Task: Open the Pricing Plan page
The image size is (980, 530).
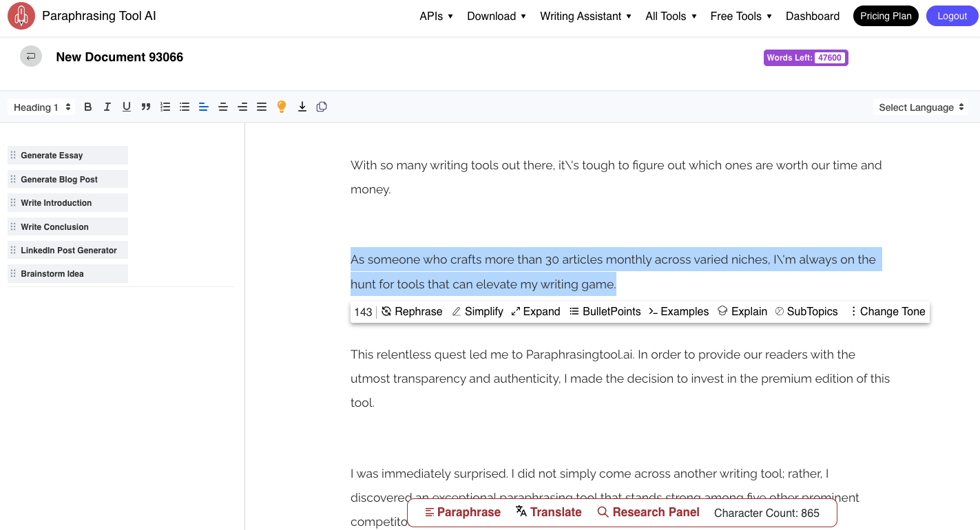Action: 886,16
